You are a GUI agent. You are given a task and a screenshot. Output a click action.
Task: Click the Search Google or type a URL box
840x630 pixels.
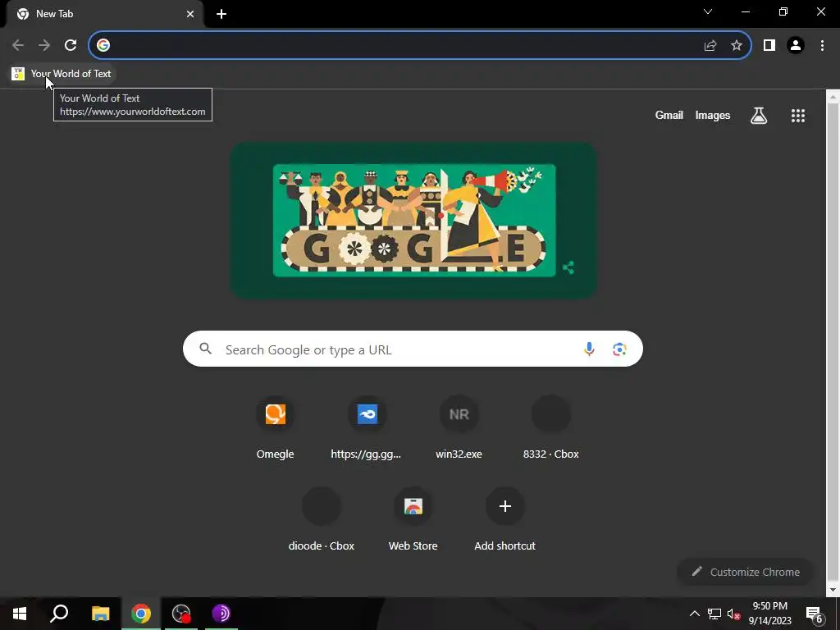(x=413, y=349)
